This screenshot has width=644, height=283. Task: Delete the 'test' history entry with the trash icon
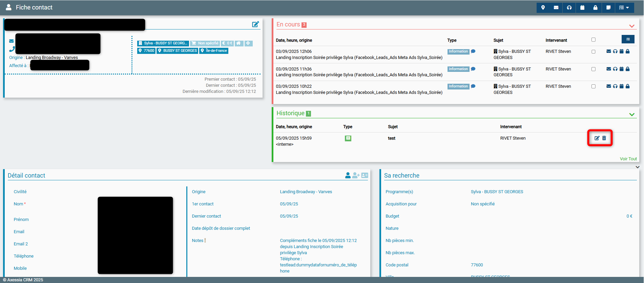click(604, 138)
